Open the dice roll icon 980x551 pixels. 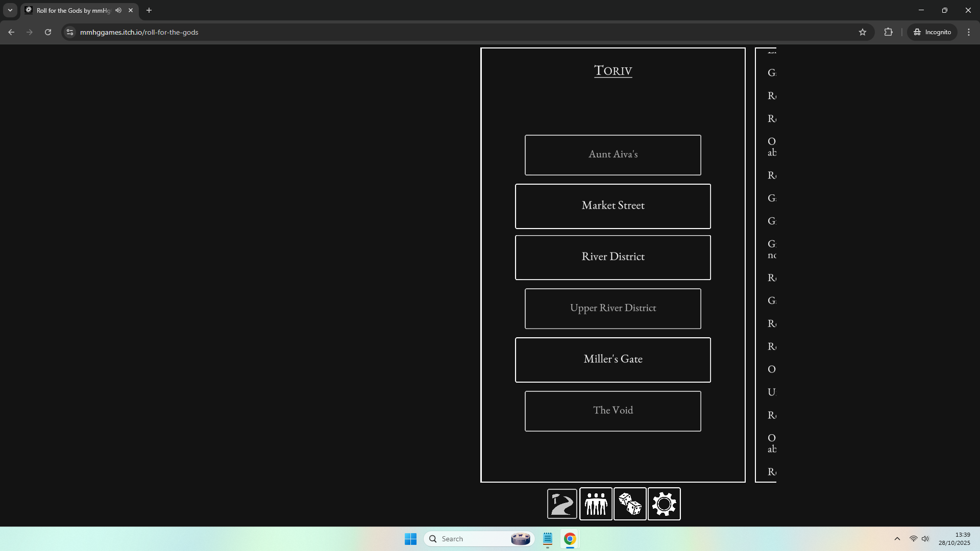coord(630,504)
